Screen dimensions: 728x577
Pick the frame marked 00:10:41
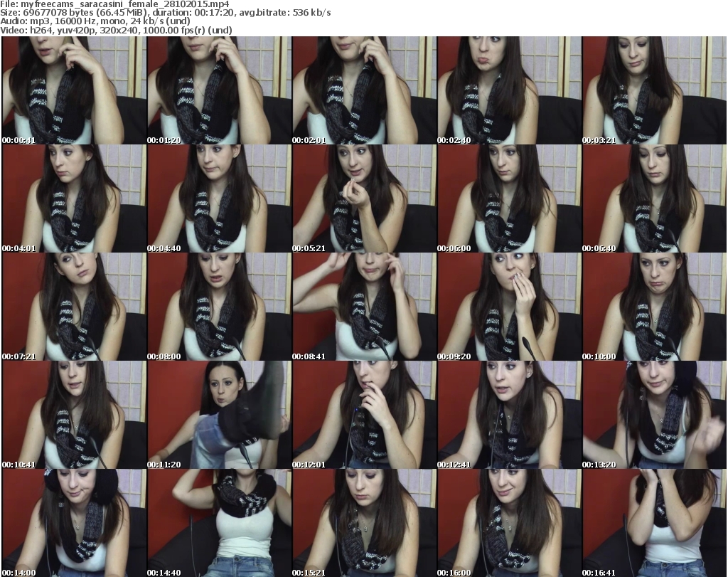tap(74, 415)
